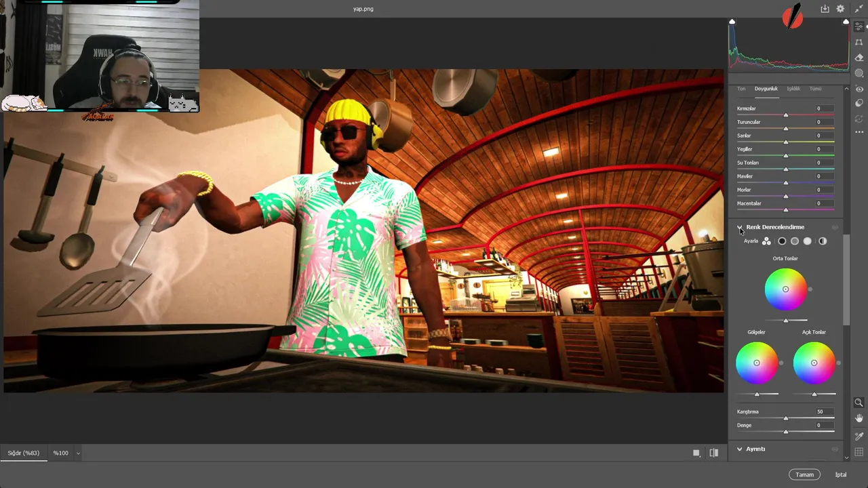The height and width of the screenshot is (488, 868).
Task: Expand the Ayrıntı section
Action: click(740, 449)
